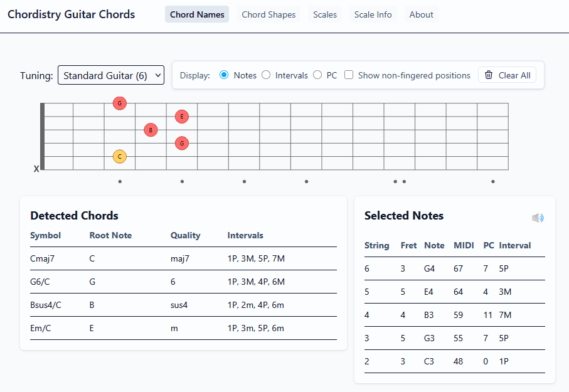Select the B note marker on the fretboard
This screenshot has width=569, height=392.
click(x=150, y=130)
